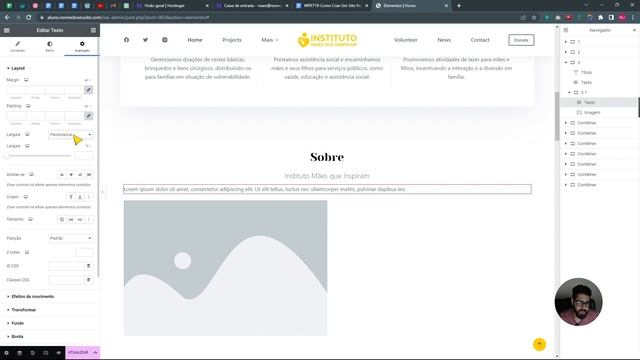This screenshot has height=360, width=640.
Task: Collapse container 3 in Navigator
Action: click(x=566, y=62)
